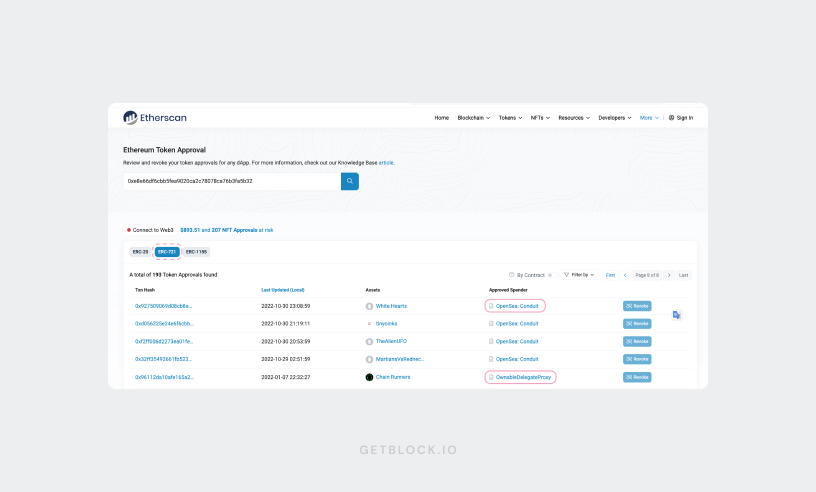This screenshot has width=816, height=492.
Task: Open transaction hash 0xd056225e24e6f6cbb...
Action: (164, 324)
